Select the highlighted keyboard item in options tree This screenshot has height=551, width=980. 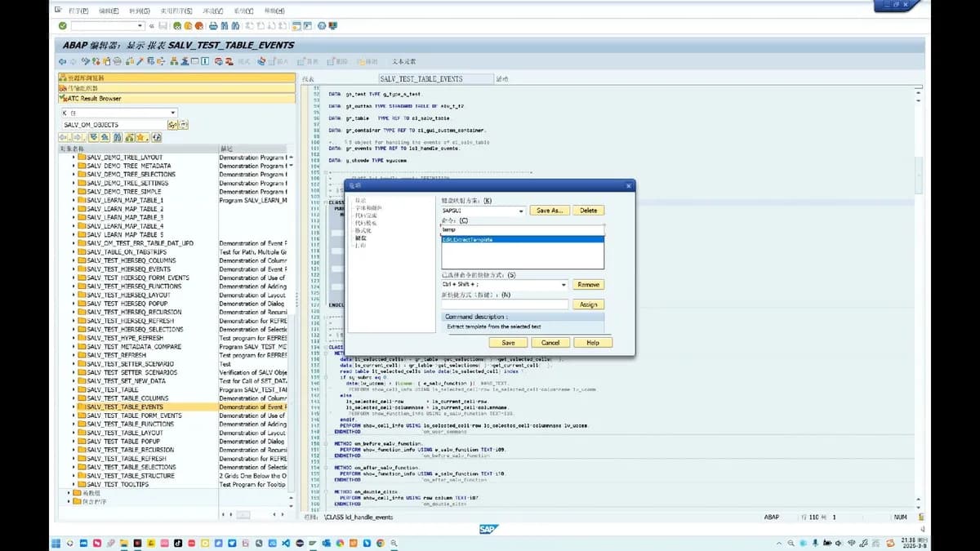359,237
